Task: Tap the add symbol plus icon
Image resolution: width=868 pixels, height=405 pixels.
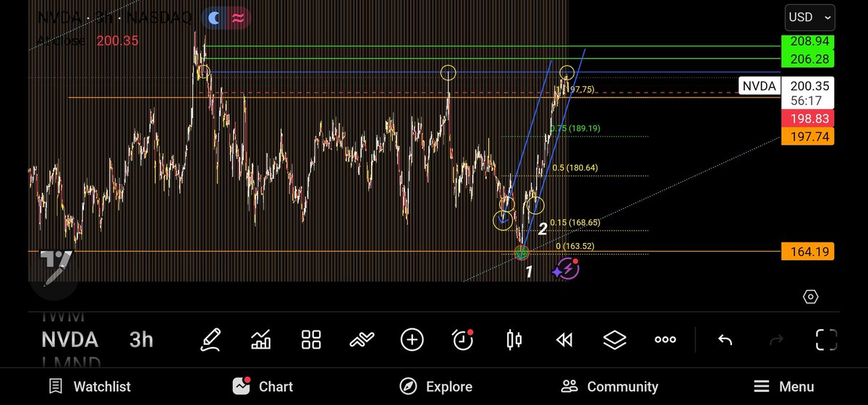Action: pos(412,339)
